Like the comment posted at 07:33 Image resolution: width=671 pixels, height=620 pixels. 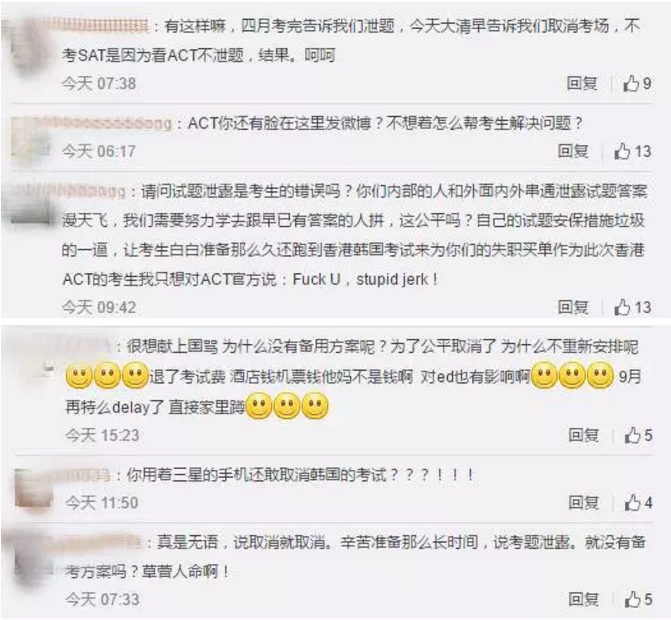click(638, 599)
